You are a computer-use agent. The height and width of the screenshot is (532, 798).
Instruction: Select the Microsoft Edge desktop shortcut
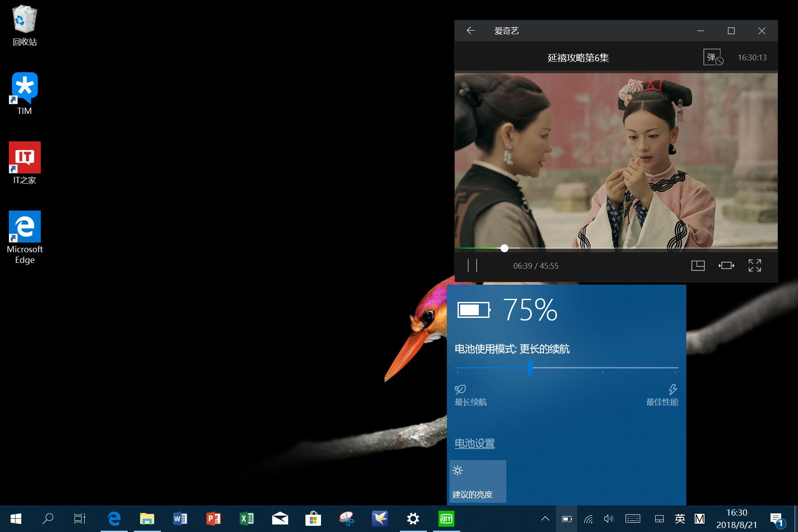pyautogui.click(x=25, y=238)
